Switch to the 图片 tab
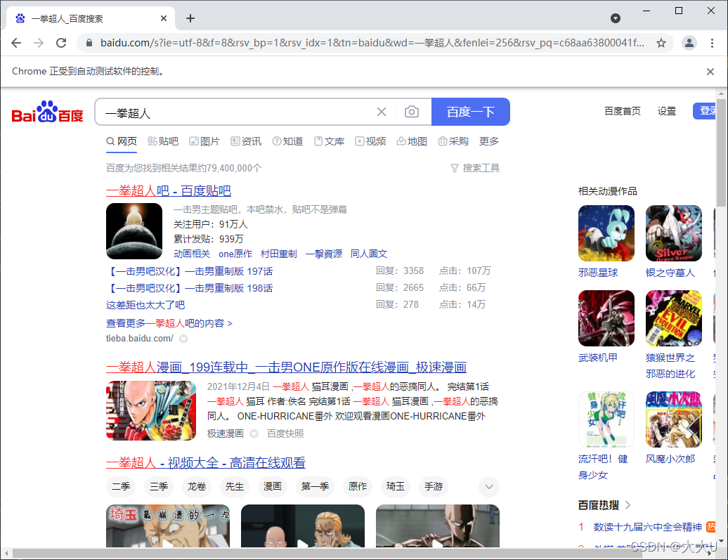728x560 pixels. pos(204,141)
